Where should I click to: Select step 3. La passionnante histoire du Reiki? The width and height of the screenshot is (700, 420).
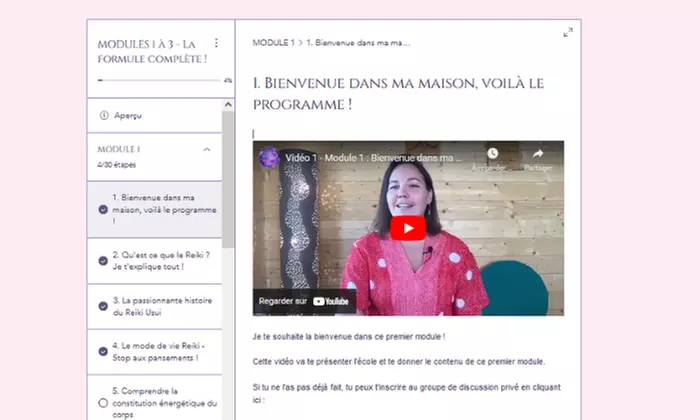coord(154,306)
